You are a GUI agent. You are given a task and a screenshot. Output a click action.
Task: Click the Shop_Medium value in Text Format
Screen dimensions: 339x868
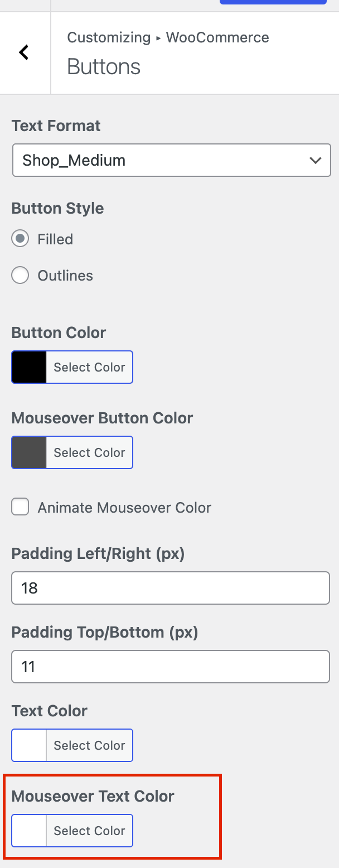(x=74, y=161)
